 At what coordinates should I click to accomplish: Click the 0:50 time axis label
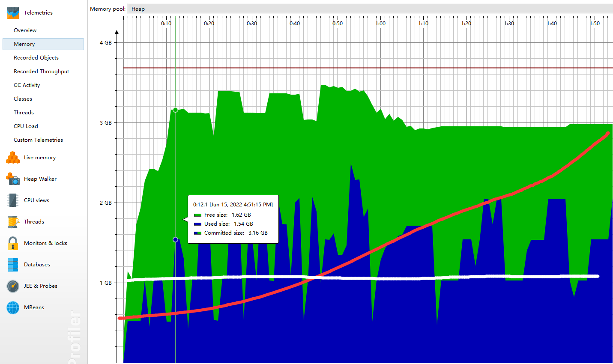338,24
